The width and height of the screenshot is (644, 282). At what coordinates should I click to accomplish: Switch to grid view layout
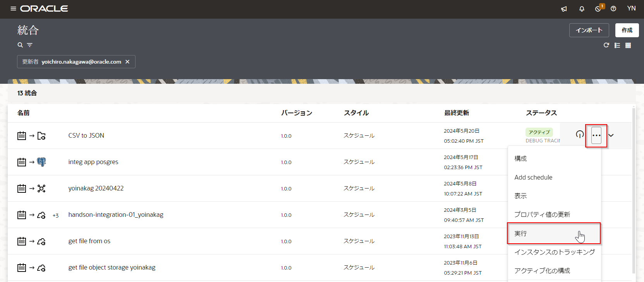pyautogui.click(x=628, y=45)
